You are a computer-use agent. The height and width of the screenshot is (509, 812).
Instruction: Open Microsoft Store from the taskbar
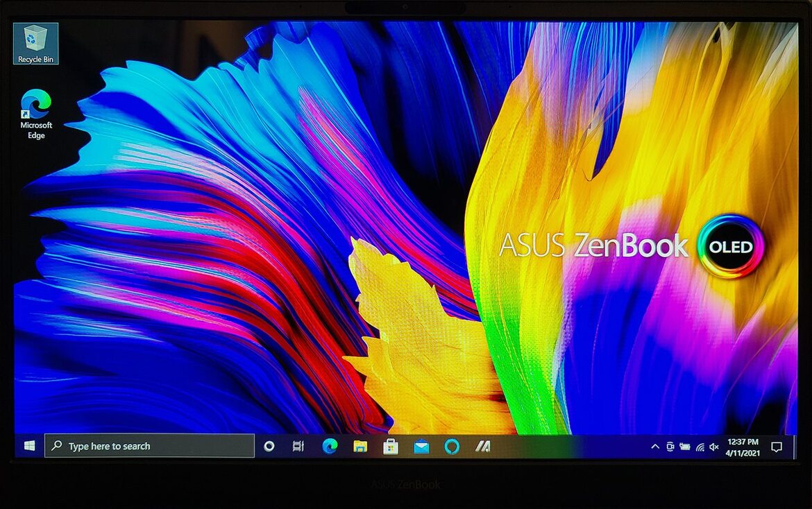391,446
